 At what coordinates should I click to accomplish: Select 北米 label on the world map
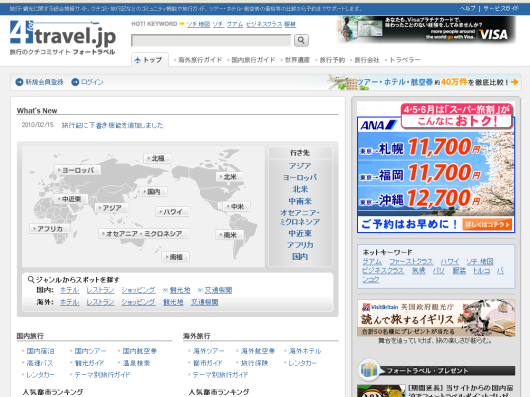click(230, 177)
